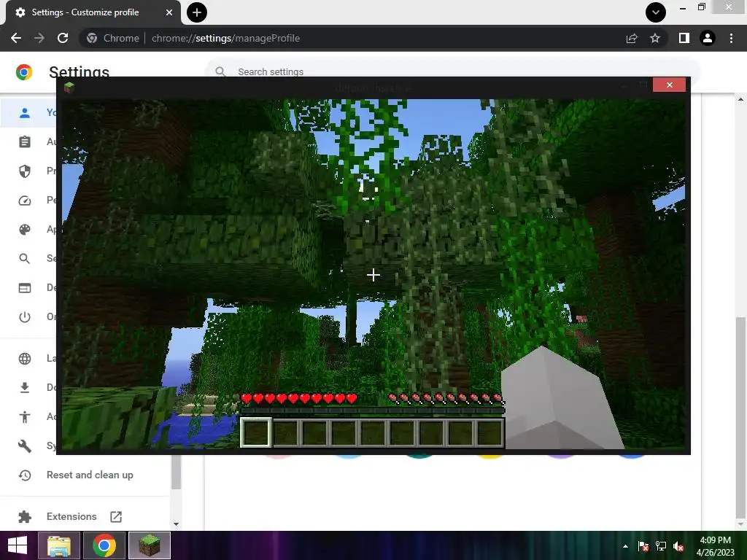The image size is (747, 560).
Task: Click the share page icon in address bar
Action: tap(632, 38)
